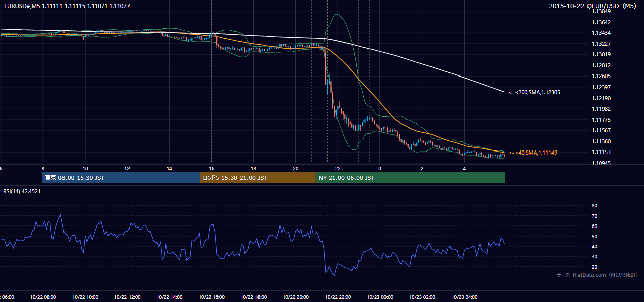644x302 pixels.
Task: Click RSI scale level 40
Action: (x=594, y=246)
